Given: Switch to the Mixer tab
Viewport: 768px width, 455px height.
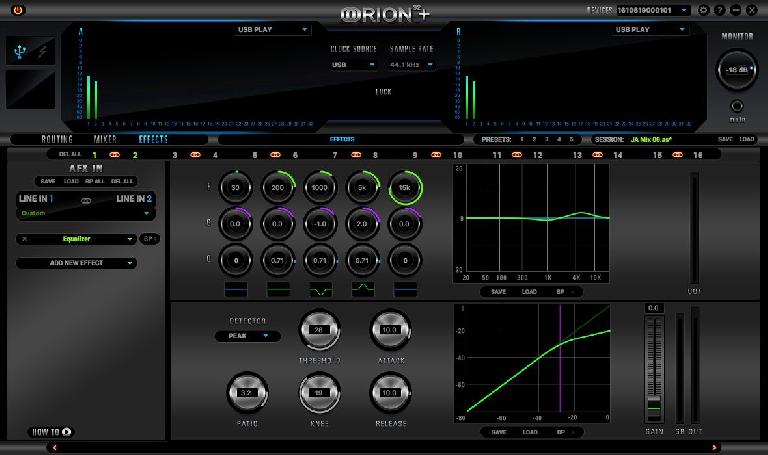Looking at the screenshot, I should pos(105,140).
